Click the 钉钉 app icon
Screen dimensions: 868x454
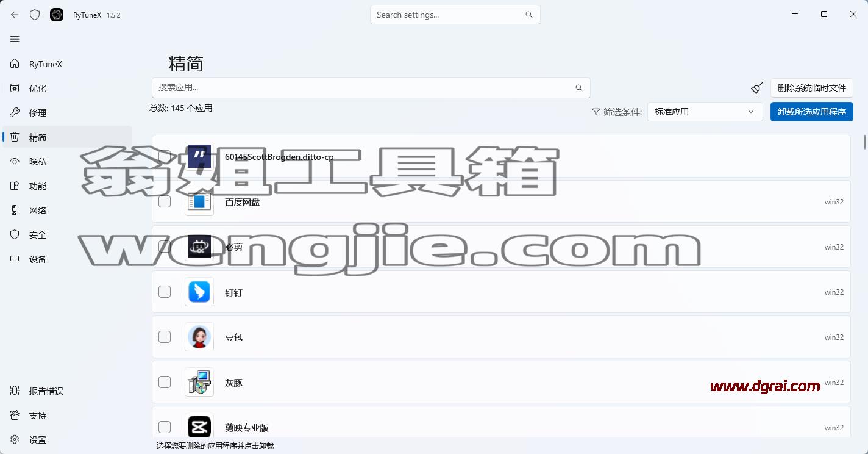(x=199, y=292)
